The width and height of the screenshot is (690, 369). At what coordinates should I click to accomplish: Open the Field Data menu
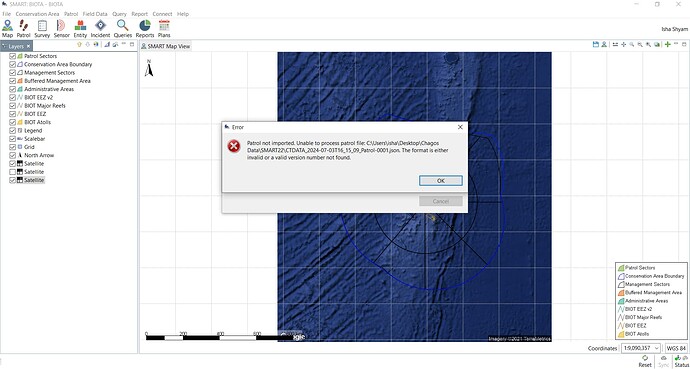tap(95, 14)
